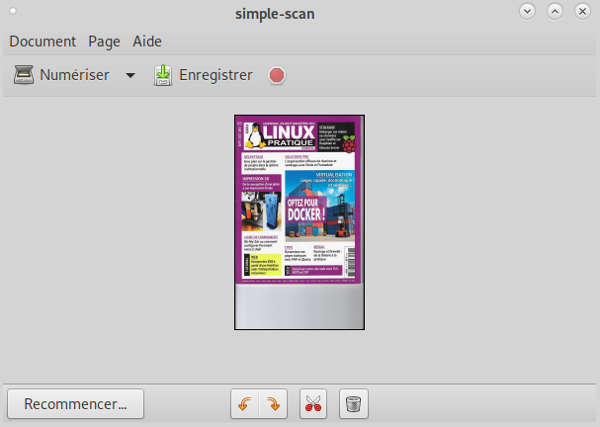Stop scanning with the red stop button
The width and height of the screenshot is (600, 427).
click(277, 75)
